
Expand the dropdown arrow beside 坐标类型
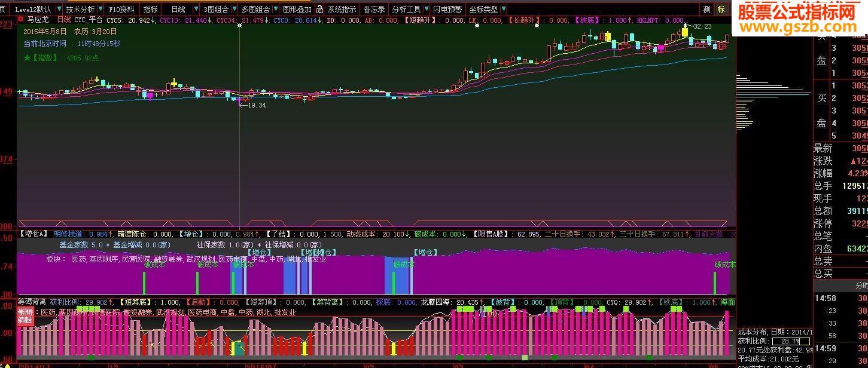504,10
